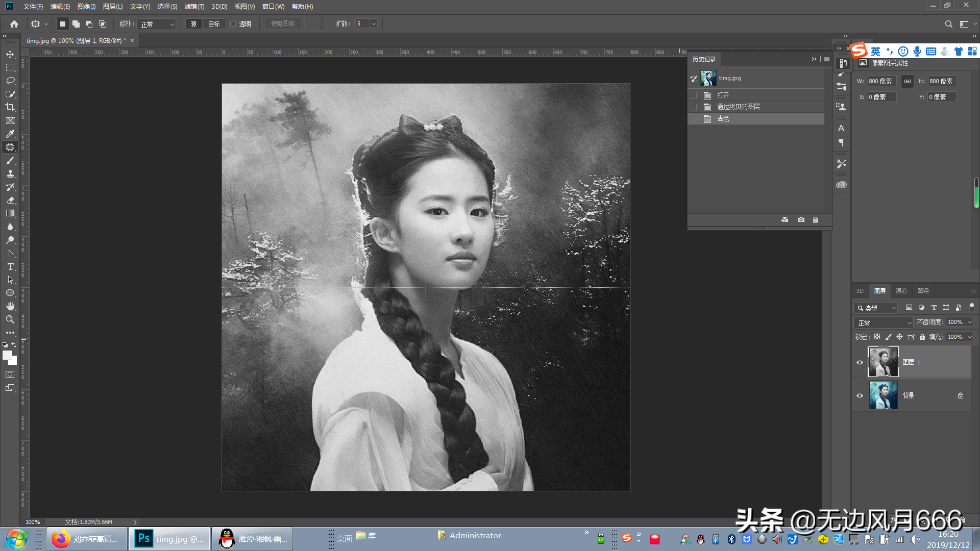Hide layer 图层 1 visibility eye

point(860,362)
